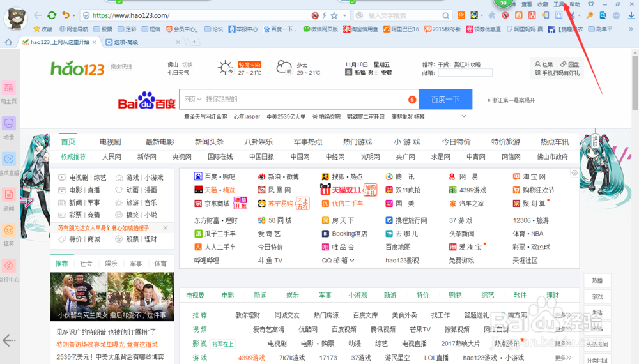Viewport: 639px width, 364px height.
Task: Select the 电视剧 navigation tab
Action: [110, 142]
